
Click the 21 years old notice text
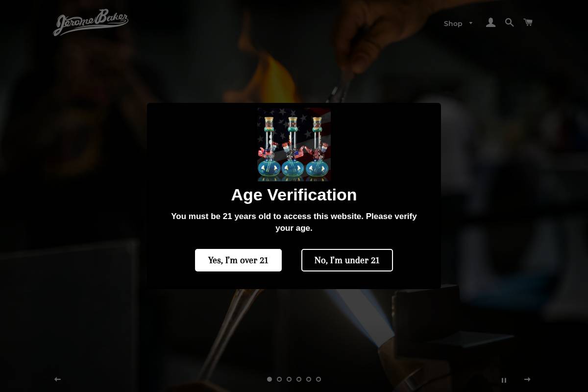[294, 222]
